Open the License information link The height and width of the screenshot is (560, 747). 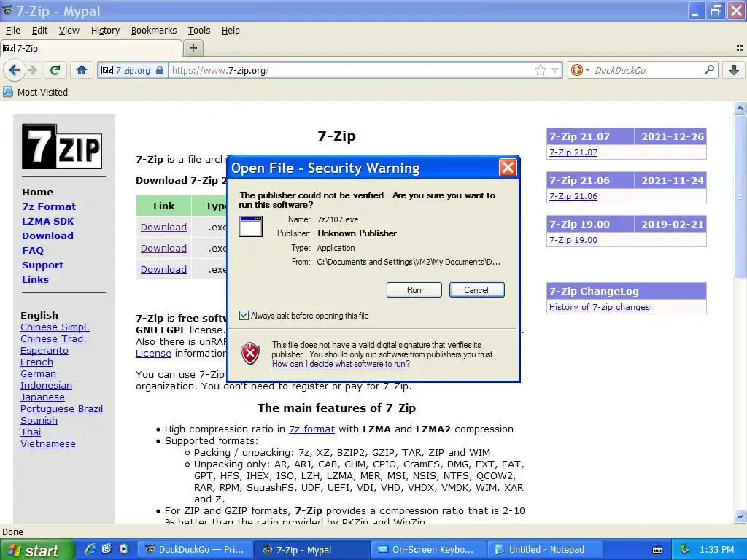tap(153, 354)
